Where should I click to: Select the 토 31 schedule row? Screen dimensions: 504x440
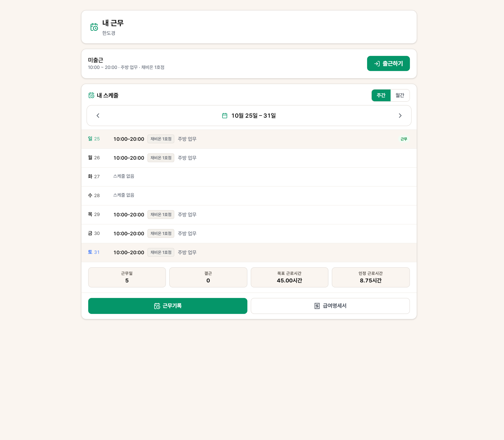249,252
